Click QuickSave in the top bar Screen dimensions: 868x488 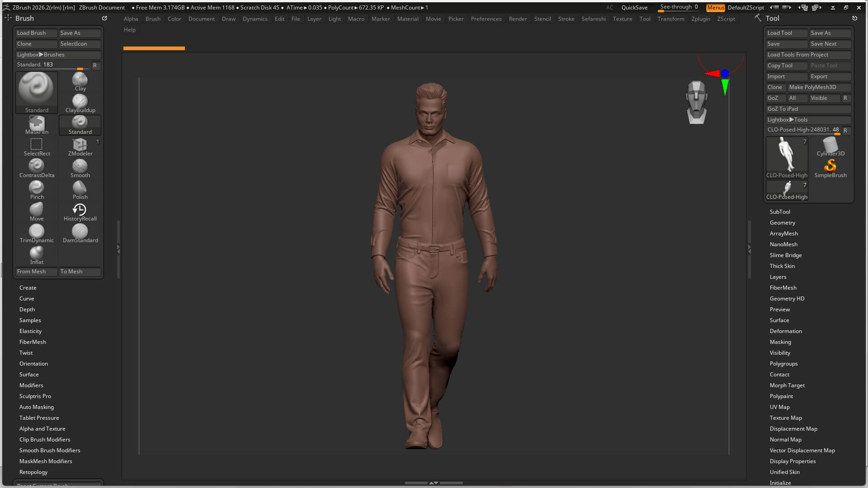(x=634, y=8)
